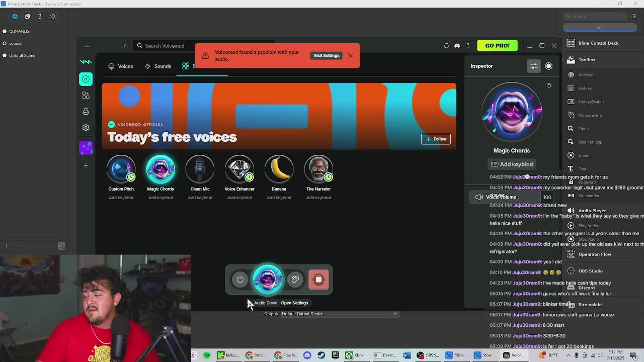
Task: Open Voicemod help question mark
Action: pyautogui.click(x=468, y=46)
